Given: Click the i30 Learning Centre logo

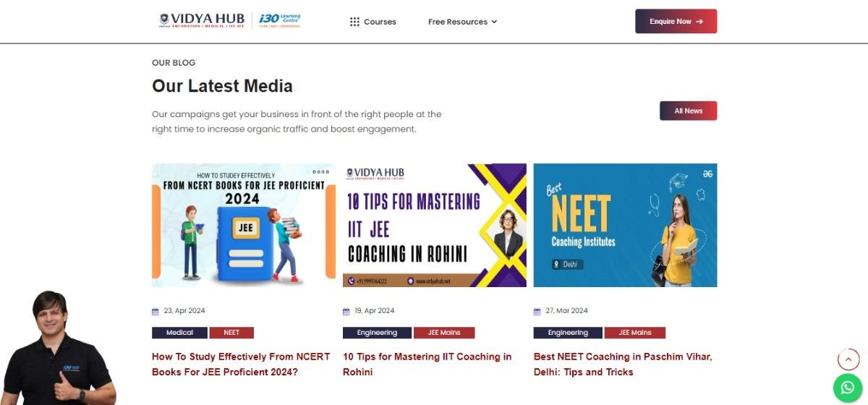Looking at the screenshot, I should pyautogui.click(x=279, y=20).
